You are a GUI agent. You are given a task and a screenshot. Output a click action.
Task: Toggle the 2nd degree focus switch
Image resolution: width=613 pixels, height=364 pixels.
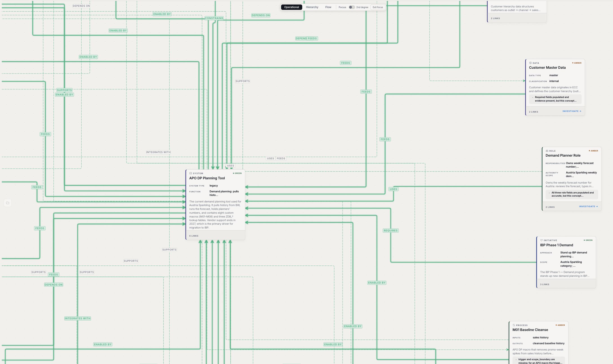tap(352, 7)
